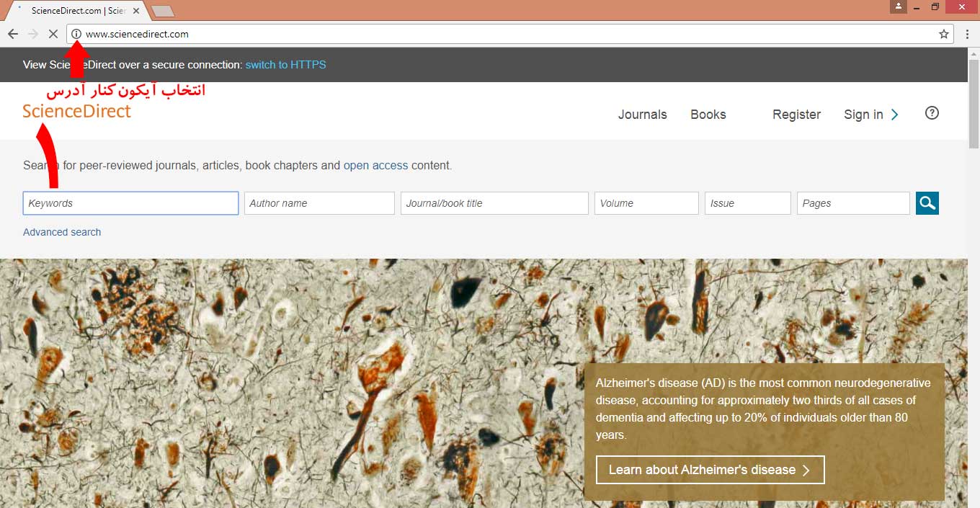
Task: Open site information icon beside address
Action: click(x=76, y=34)
